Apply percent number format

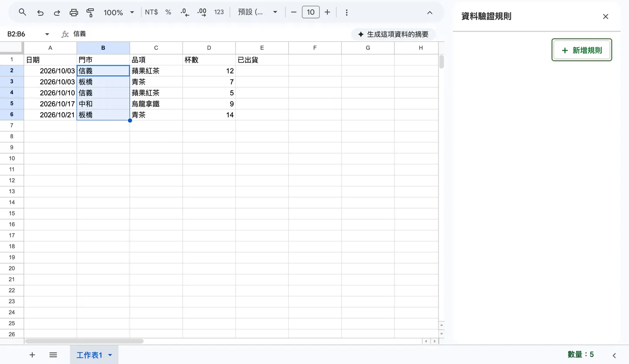[168, 12]
